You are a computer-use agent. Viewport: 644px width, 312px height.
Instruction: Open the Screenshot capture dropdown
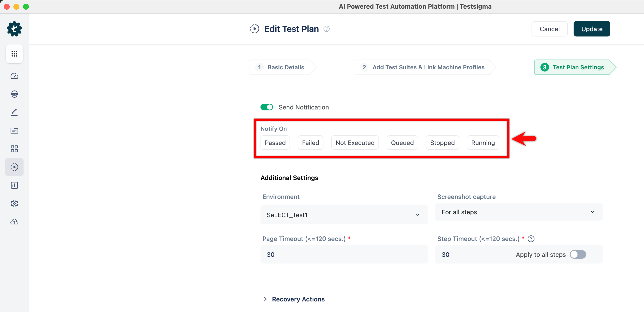(x=519, y=212)
